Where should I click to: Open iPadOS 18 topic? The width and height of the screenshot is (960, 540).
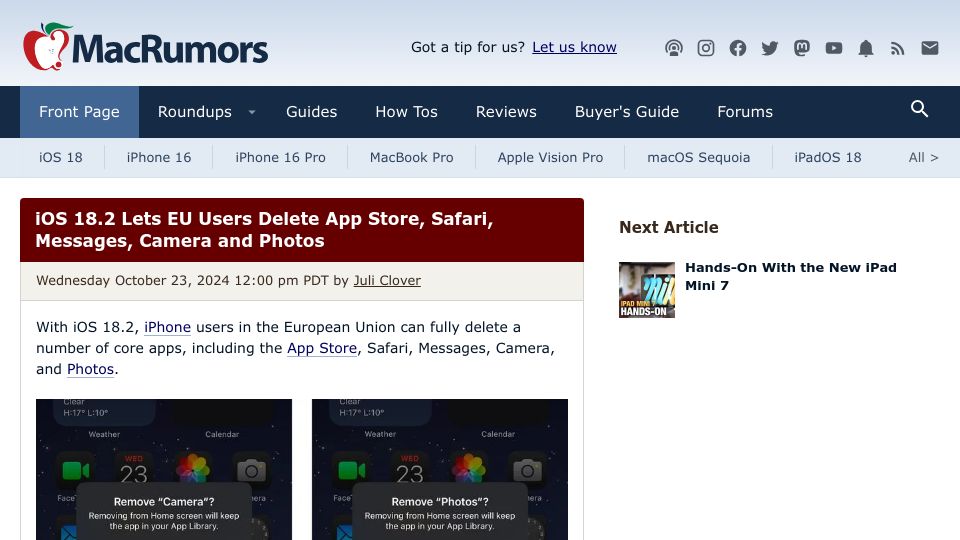(828, 157)
